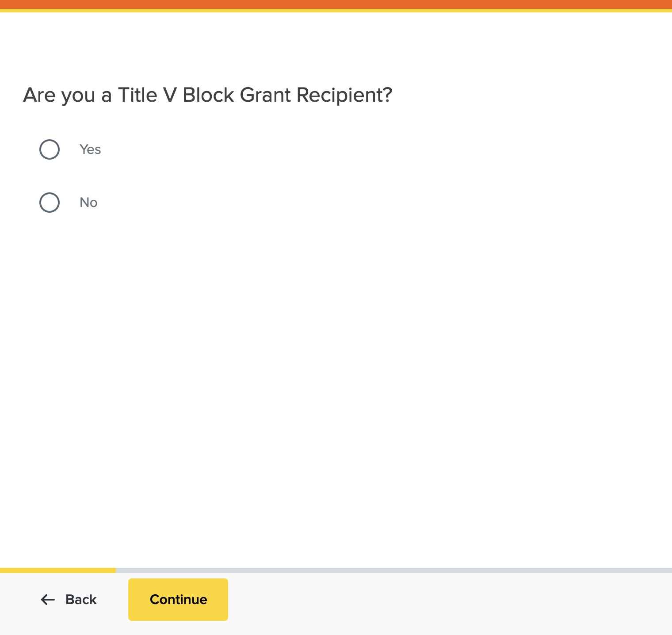Click the yellow filled portion of progress bar
The image size is (672, 635).
[x=57, y=570]
